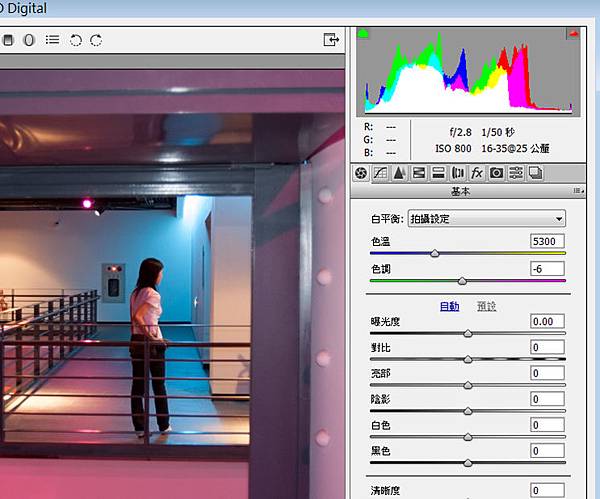The width and height of the screenshot is (600, 499).
Task: Open the Basic panel tab icon
Action: coord(360,173)
